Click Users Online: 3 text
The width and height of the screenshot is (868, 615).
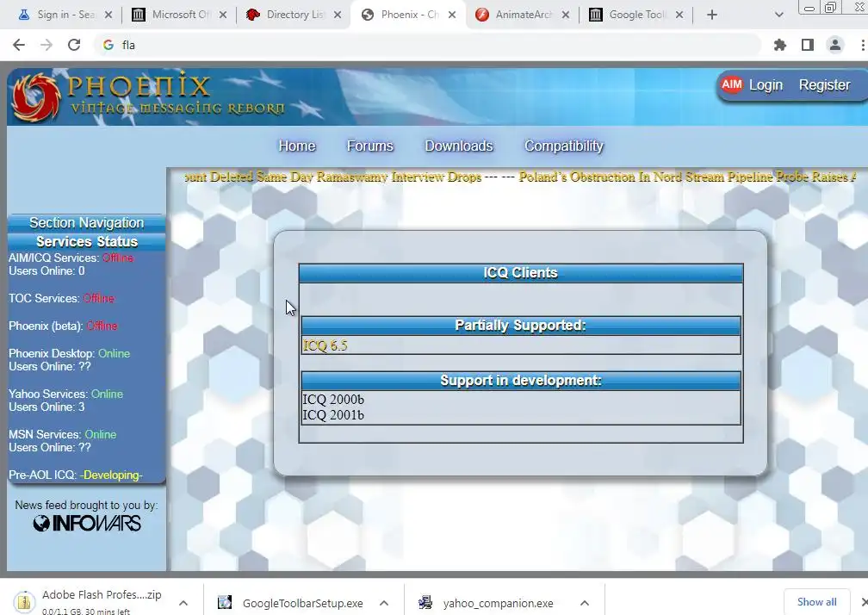[x=46, y=407]
